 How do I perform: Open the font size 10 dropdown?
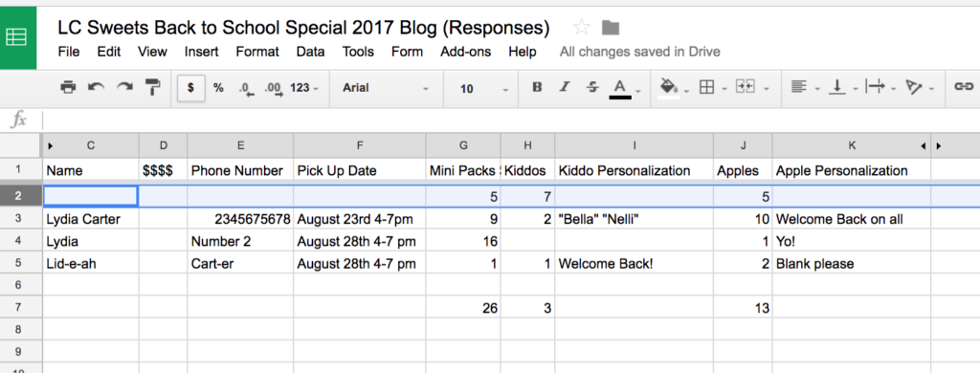pyautogui.click(x=484, y=89)
